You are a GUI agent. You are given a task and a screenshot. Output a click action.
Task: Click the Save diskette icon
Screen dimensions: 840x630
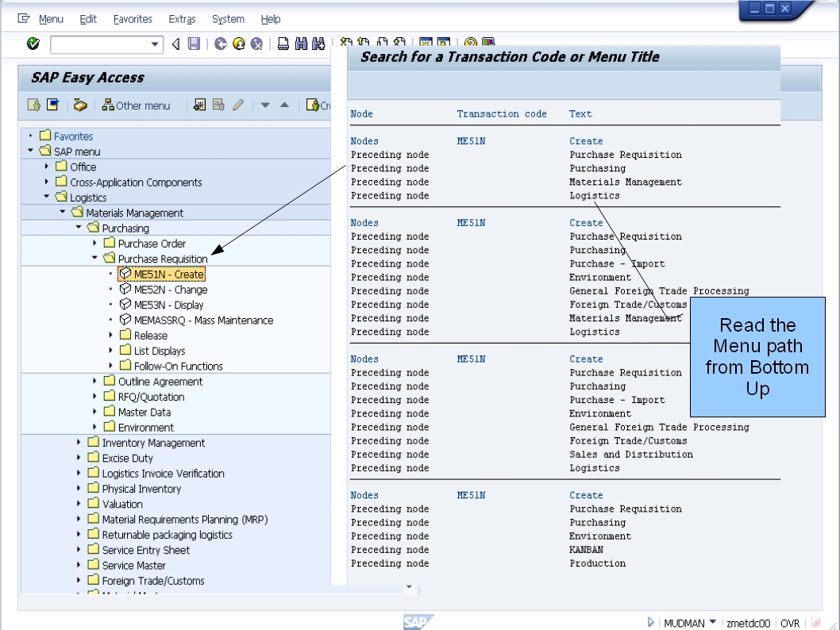(x=194, y=44)
